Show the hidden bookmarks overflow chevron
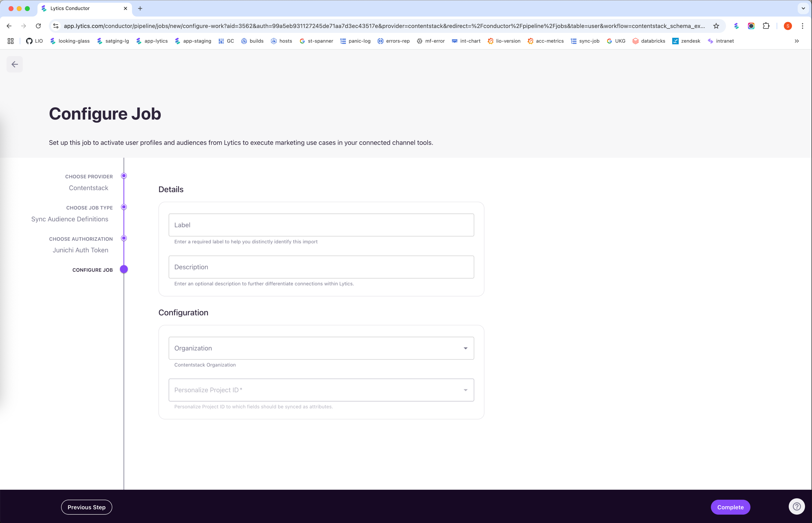The height and width of the screenshot is (523, 812). click(797, 41)
